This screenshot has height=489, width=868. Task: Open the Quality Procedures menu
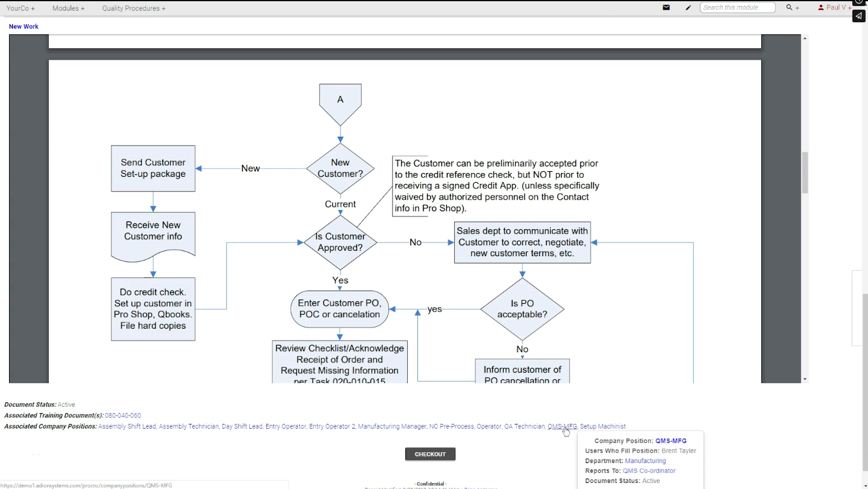pyautogui.click(x=133, y=8)
